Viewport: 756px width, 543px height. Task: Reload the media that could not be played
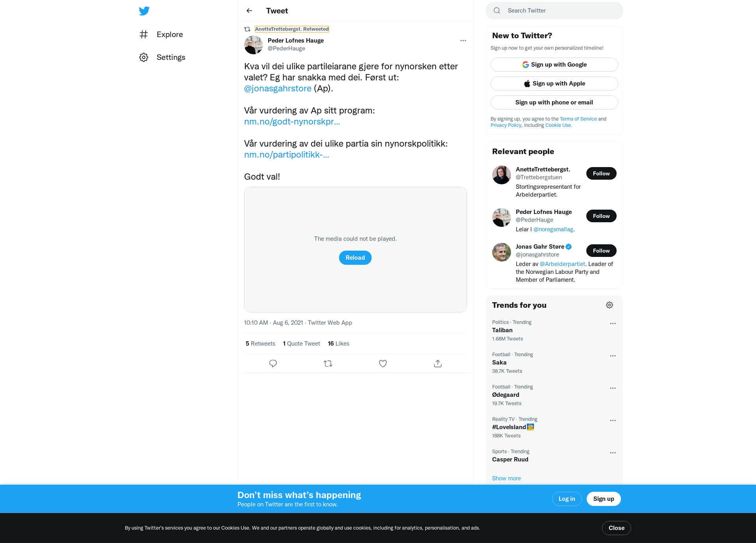[x=355, y=258]
